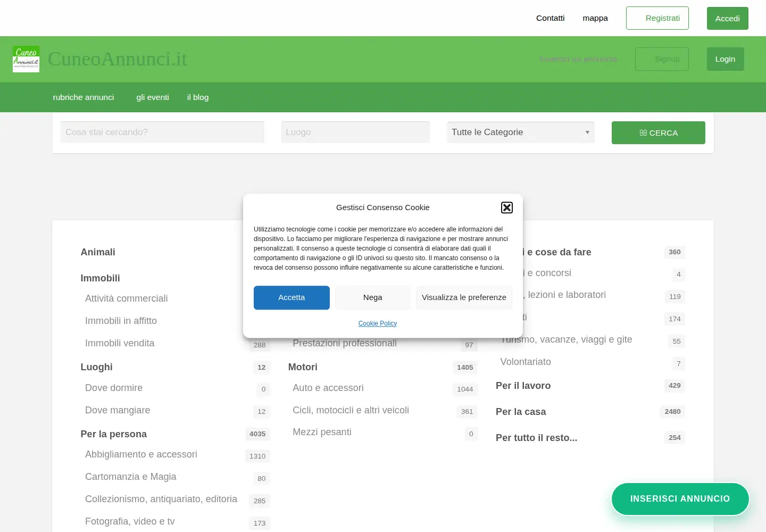Open Cicli, motocicli e altri veicoli
This screenshot has width=766, height=532.
click(x=351, y=410)
